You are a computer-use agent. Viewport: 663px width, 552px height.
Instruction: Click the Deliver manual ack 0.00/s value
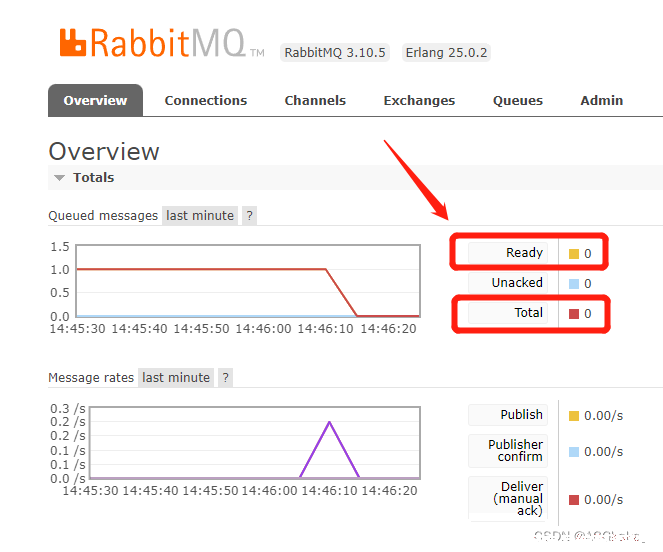(x=603, y=500)
